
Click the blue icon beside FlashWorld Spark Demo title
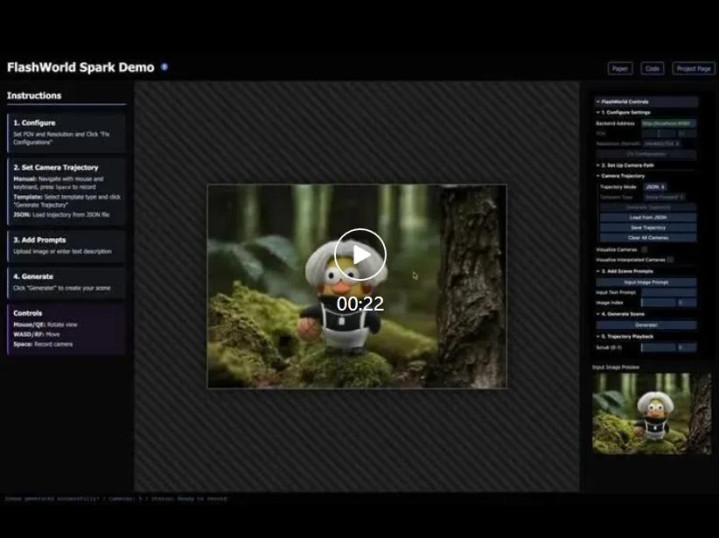click(164, 67)
